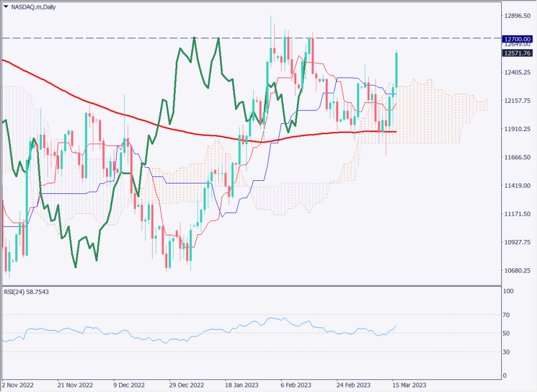Click the 18 Jan 2023 date label
537x392 pixels.
click(x=241, y=384)
